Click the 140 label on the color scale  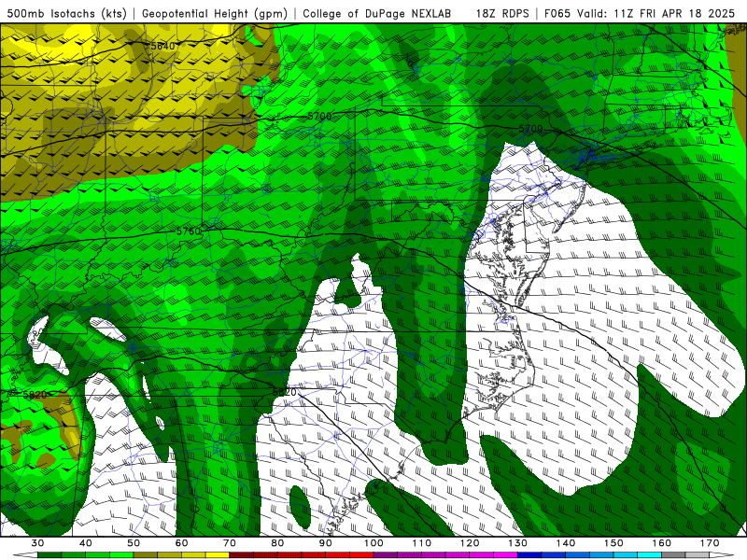click(566, 543)
